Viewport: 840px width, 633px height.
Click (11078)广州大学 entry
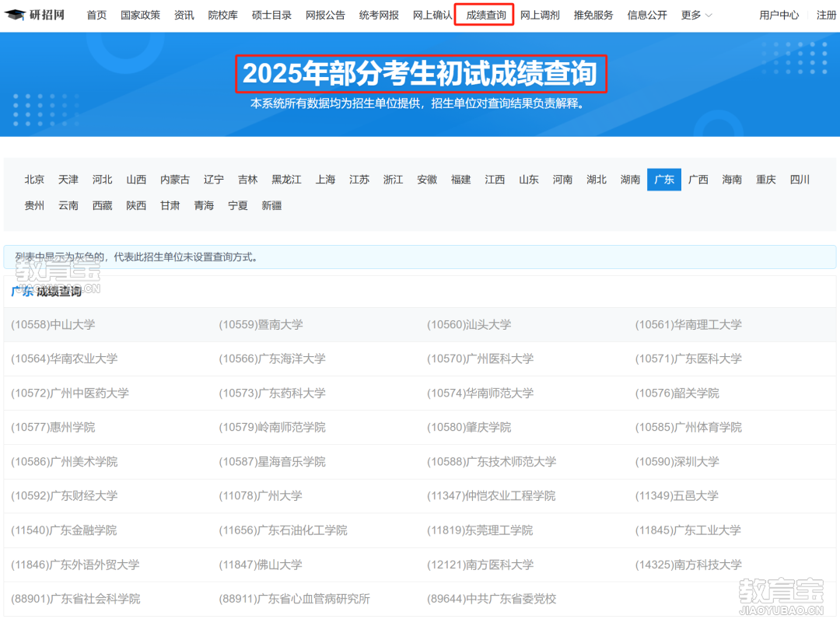pyautogui.click(x=261, y=496)
